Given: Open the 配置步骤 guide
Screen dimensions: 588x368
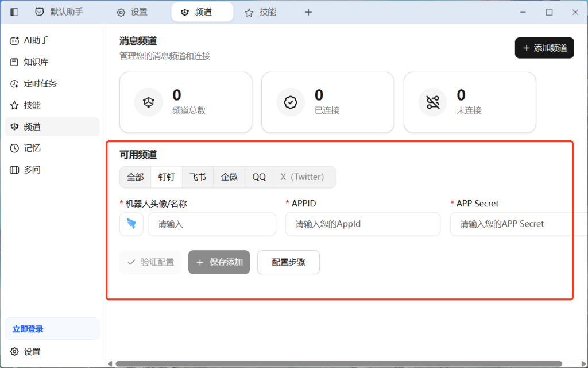Looking at the screenshot, I should 288,262.
